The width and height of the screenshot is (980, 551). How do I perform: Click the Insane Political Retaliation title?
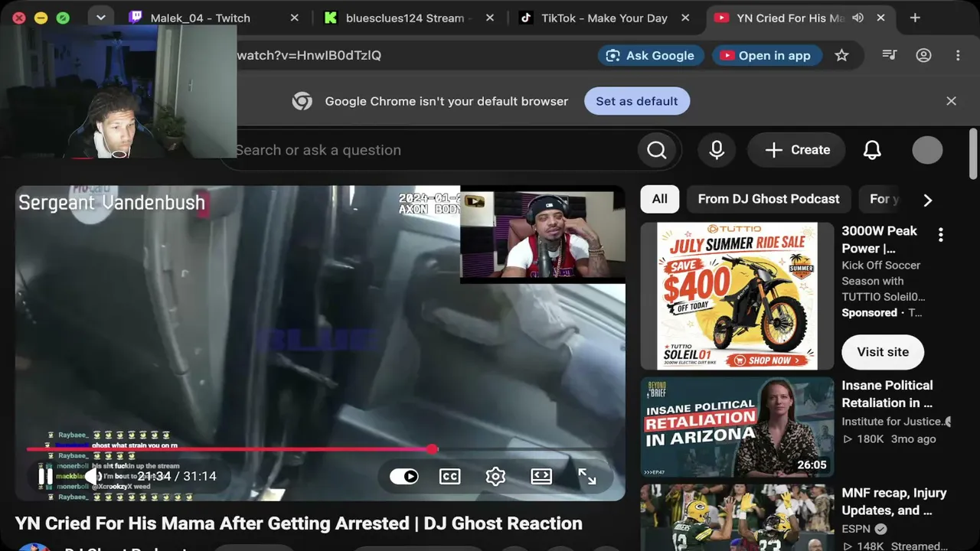coord(887,394)
